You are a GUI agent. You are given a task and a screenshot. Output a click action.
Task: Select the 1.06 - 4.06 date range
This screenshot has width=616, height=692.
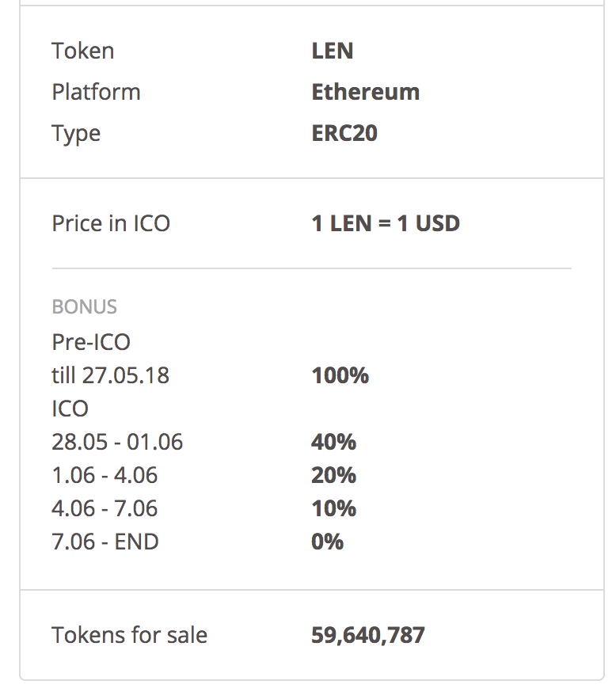click(105, 475)
